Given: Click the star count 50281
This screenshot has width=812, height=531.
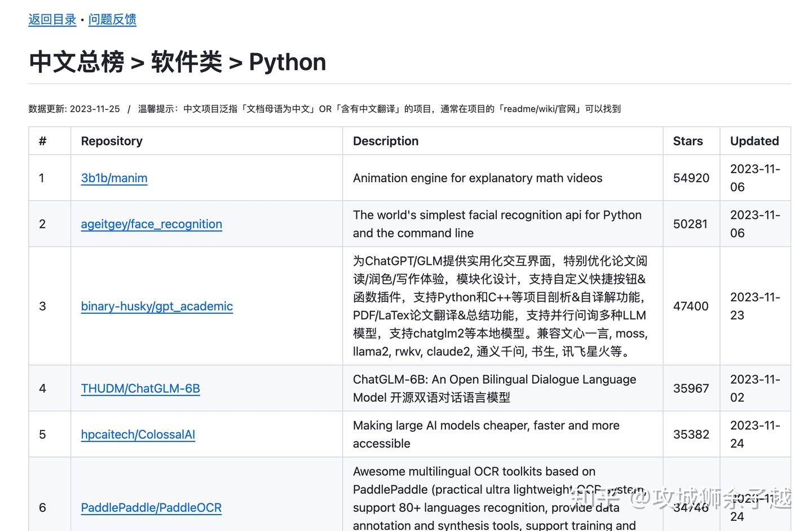Looking at the screenshot, I should (690, 224).
